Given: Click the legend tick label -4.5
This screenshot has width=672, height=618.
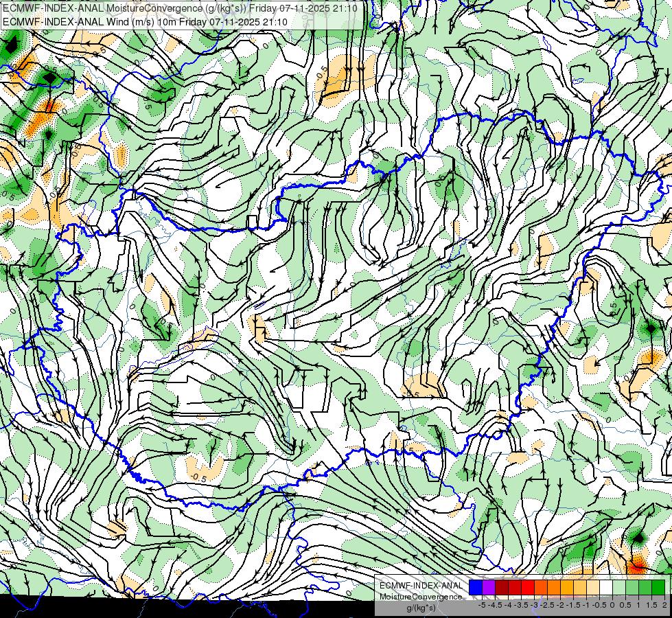Looking at the screenshot, I should click(x=496, y=605).
